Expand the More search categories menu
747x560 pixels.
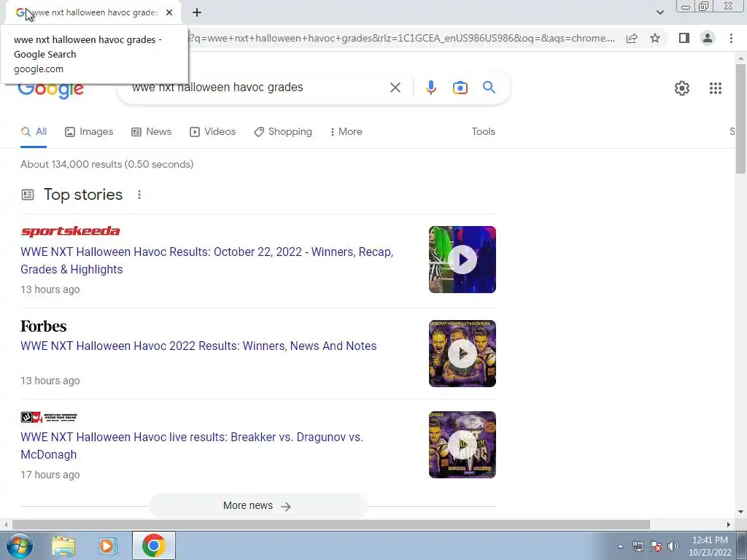coord(346,131)
